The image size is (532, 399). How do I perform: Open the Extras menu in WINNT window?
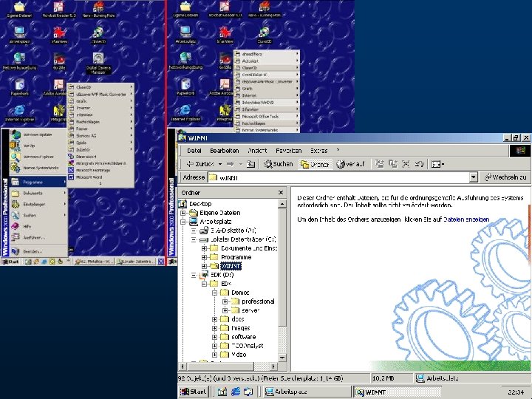[319, 151]
